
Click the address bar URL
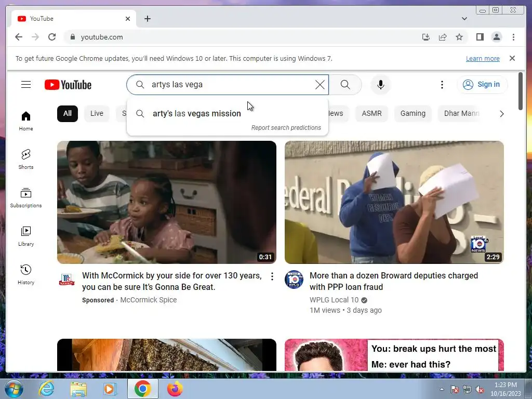tap(102, 37)
